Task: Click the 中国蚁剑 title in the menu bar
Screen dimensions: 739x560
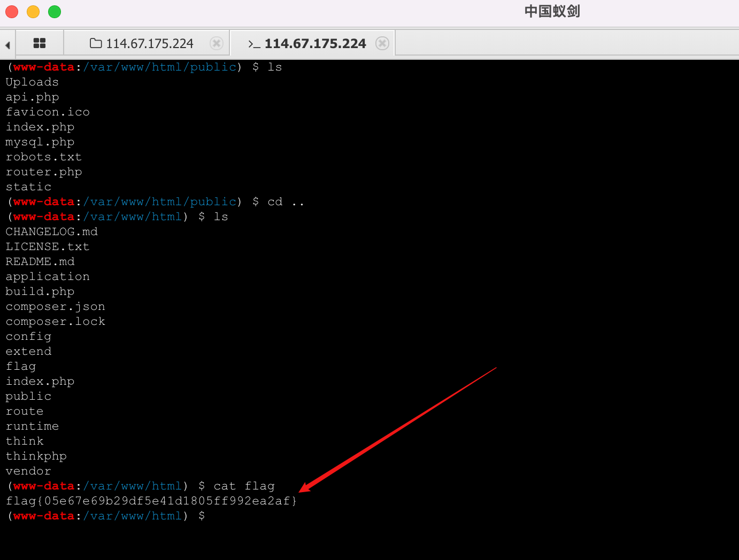Action: pos(552,11)
